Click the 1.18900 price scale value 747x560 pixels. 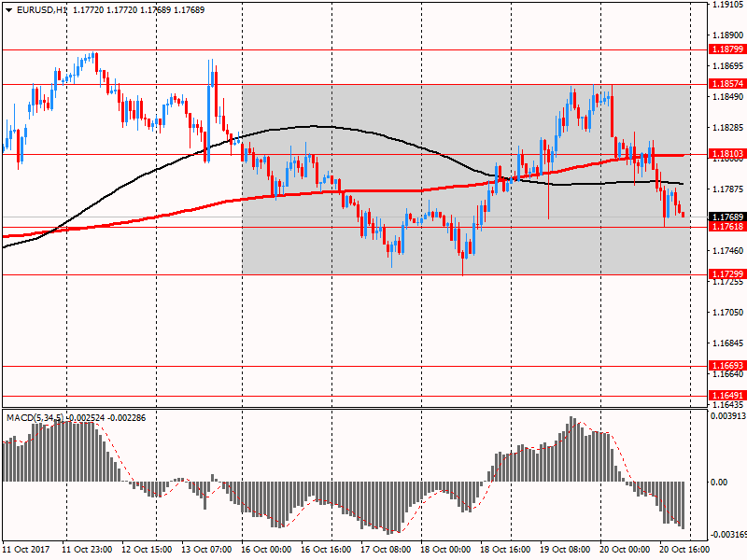point(728,35)
